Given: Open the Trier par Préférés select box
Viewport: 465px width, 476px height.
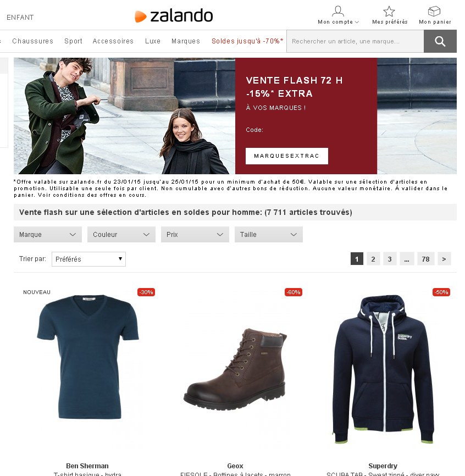Looking at the screenshot, I should pyautogui.click(x=88, y=259).
